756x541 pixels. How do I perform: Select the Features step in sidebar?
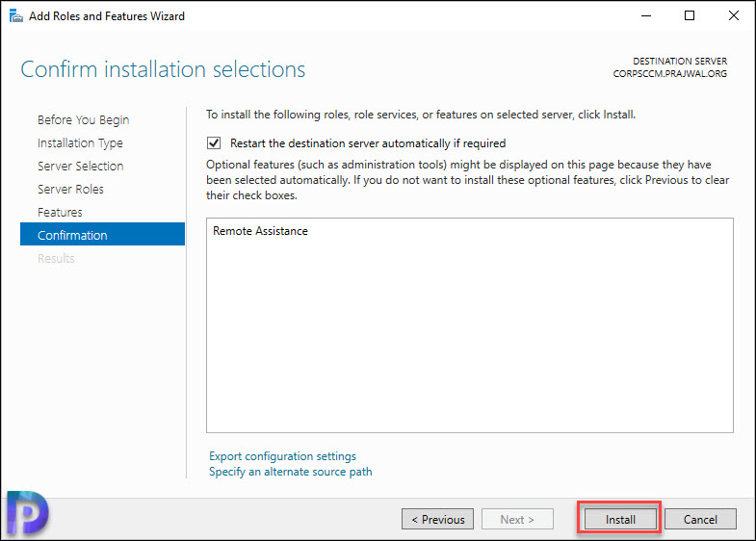[60, 213]
